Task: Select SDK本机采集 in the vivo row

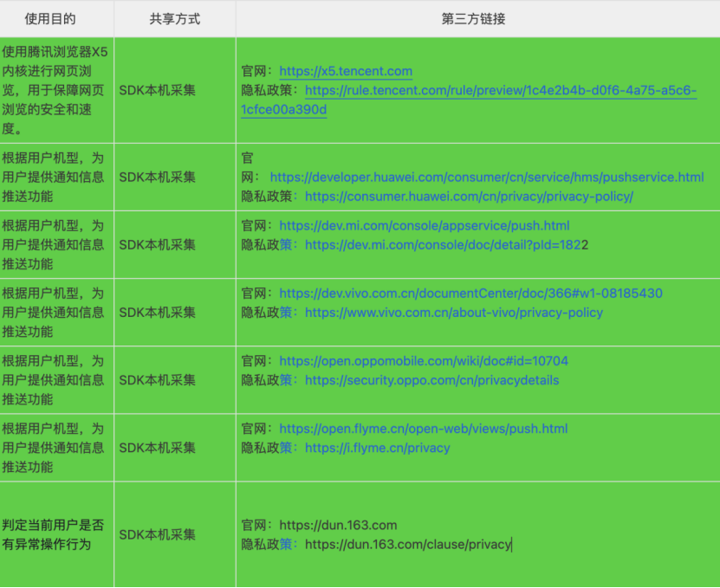Action: pos(158,313)
